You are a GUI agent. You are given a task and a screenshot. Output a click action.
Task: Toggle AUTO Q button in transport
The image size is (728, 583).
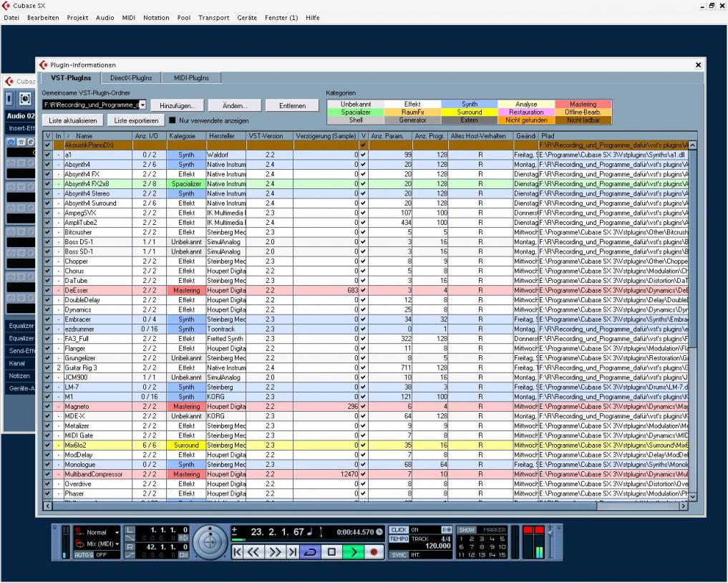tap(84, 555)
